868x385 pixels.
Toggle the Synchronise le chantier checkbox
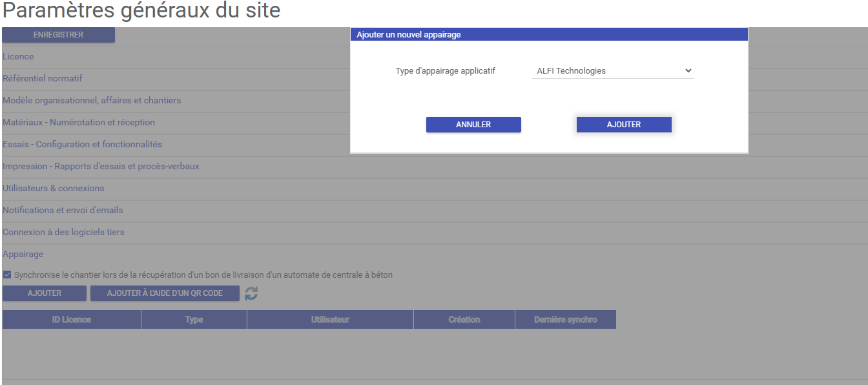[x=7, y=275]
